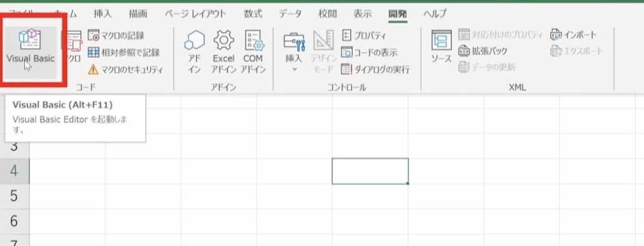Image resolution: width=644 pixels, height=246 pixels.
Task: Switch to the データ tab
Action: click(x=290, y=14)
